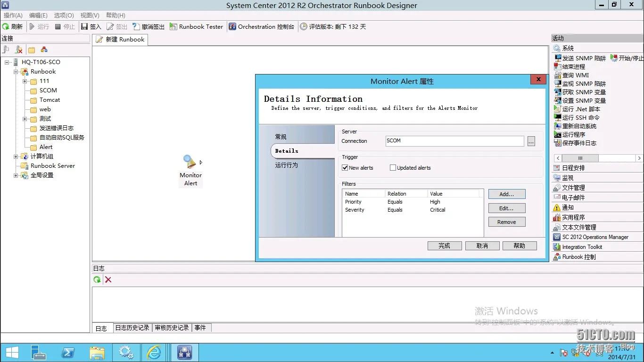
Task: Expand SC 2012 Operations Manager category
Action: coord(597,237)
